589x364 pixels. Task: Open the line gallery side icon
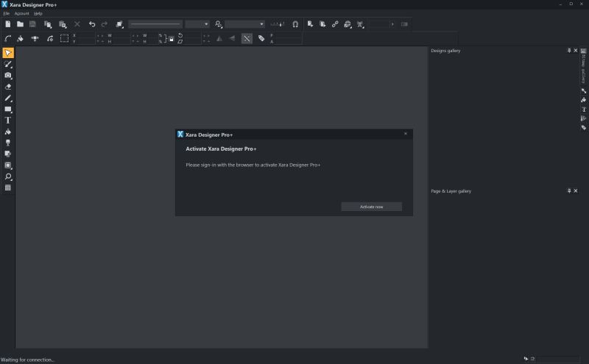click(583, 90)
